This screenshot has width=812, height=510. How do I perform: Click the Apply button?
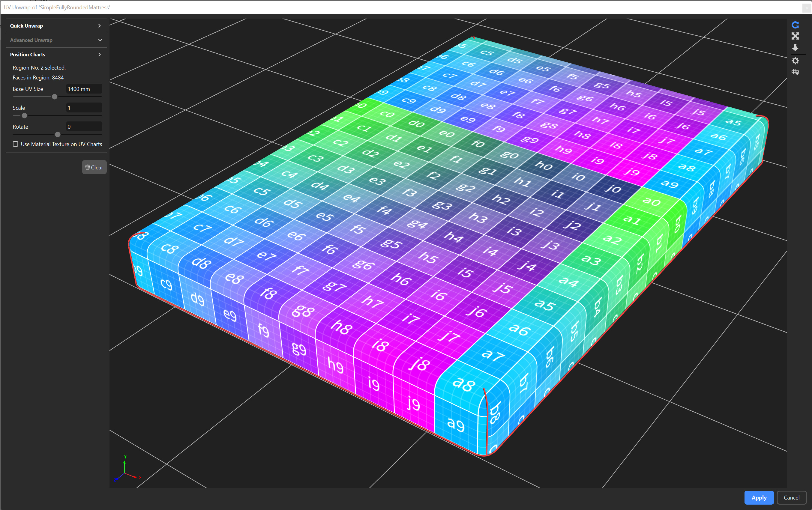click(x=759, y=497)
